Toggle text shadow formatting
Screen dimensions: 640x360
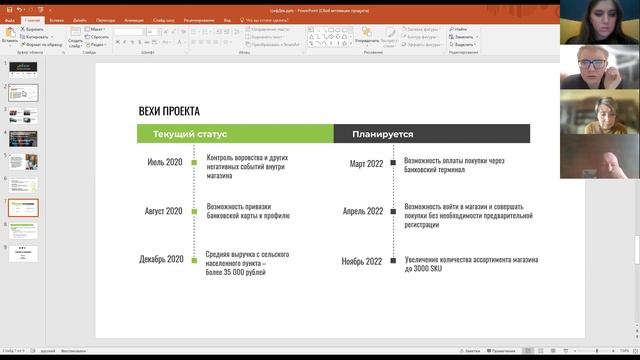pos(140,42)
